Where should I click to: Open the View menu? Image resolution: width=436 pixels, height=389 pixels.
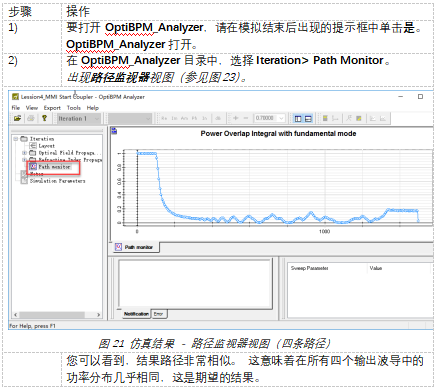click(x=32, y=108)
